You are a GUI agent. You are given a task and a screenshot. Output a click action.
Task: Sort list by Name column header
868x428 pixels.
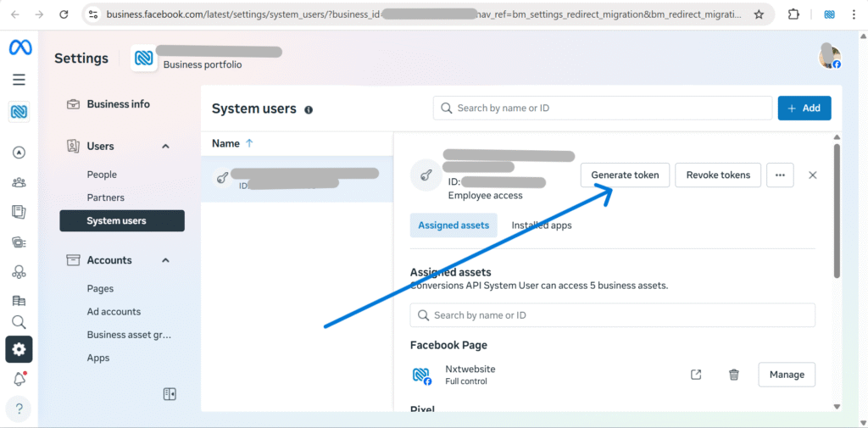pyautogui.click(x=226, y=143)
